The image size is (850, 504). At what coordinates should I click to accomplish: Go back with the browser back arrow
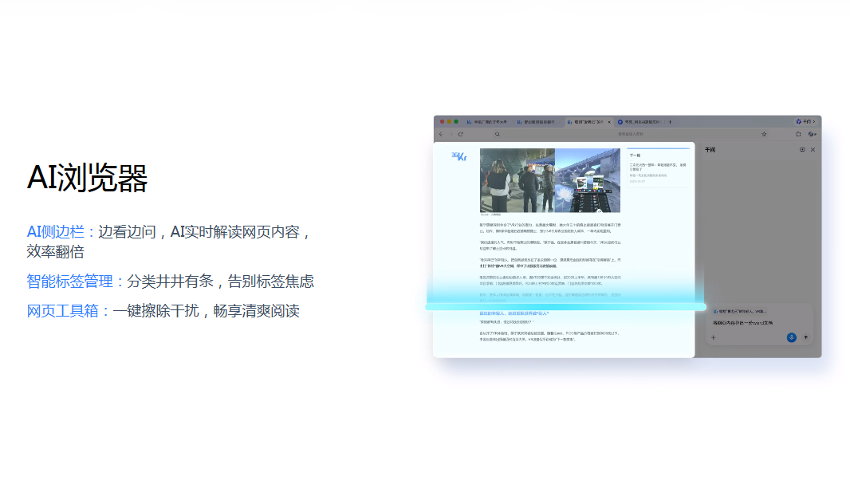pyautogui.click(x=441, y=134)
